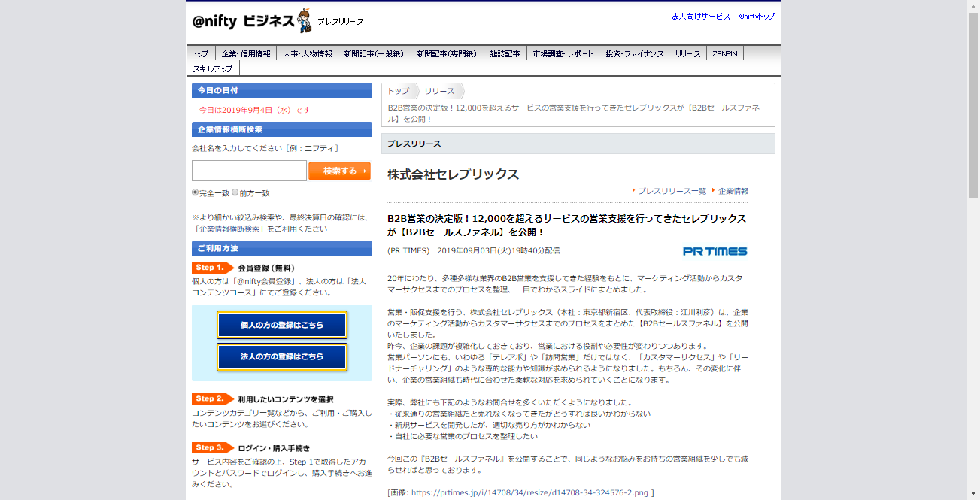Open the prtimes.jp image URL link
This screenshot has width=980, height=500.
point(529,493)
